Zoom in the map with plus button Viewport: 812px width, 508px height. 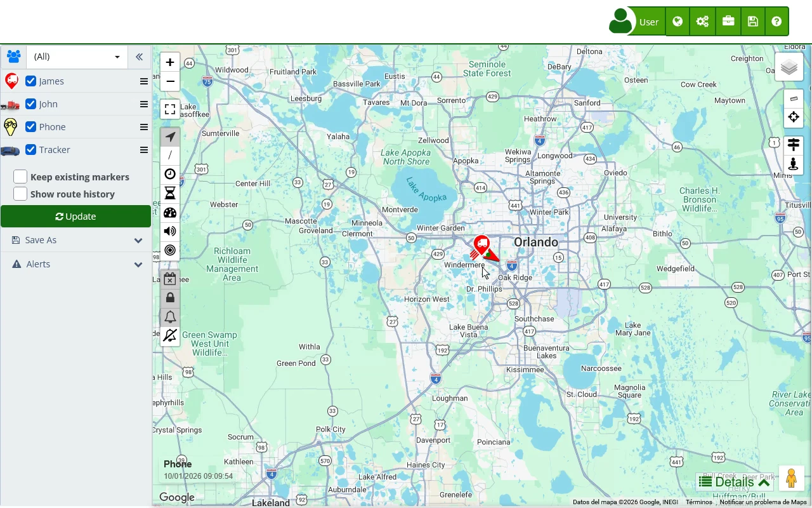[x=170, y=62]
